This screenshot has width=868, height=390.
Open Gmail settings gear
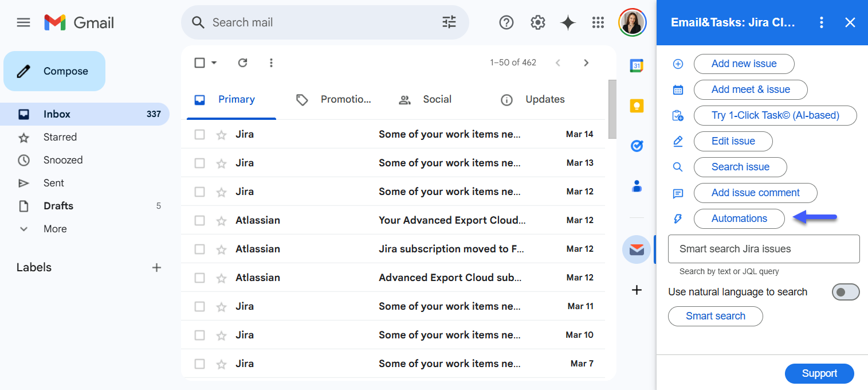pyautogui.click(x=537, y=22)
